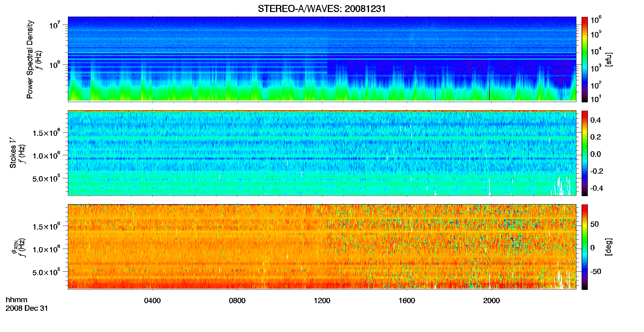Click the "1200" time tick label
Screen dimensions: 644x332
(x=322, y=301)
